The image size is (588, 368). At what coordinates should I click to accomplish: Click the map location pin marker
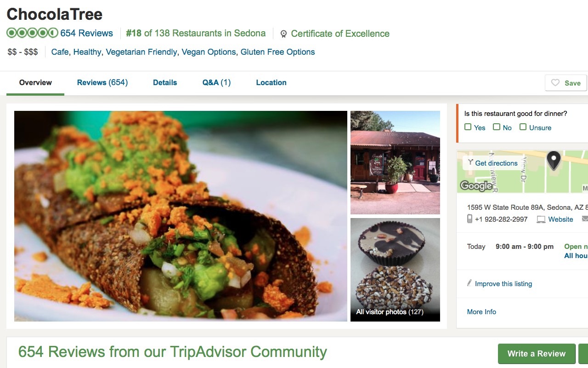tap(554, 161)
